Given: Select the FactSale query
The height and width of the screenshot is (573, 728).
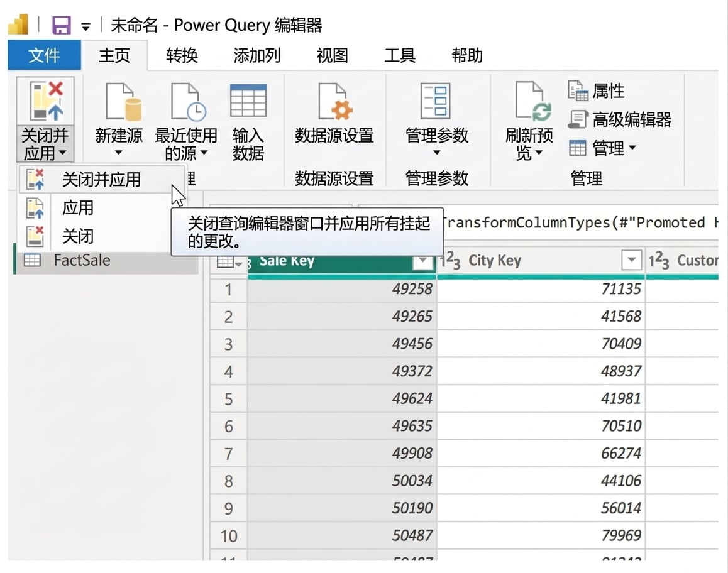Looking at the screenshot, I should (x=107, y=260).
